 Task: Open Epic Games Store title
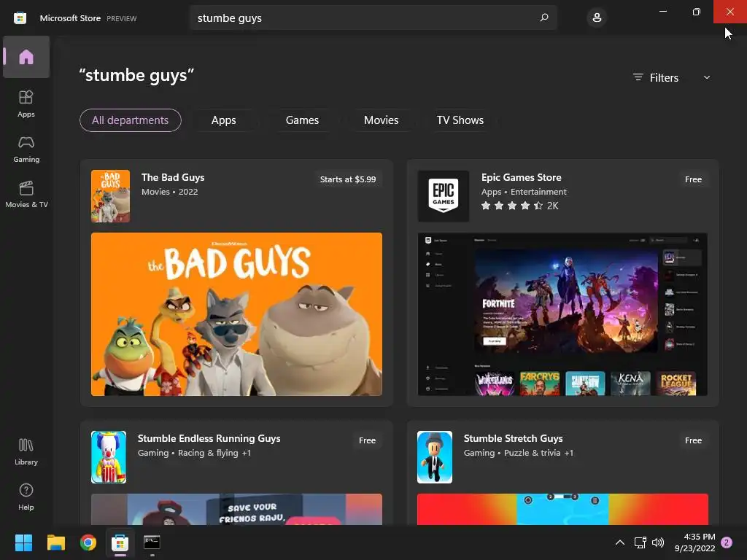click(x=521, y=177)
